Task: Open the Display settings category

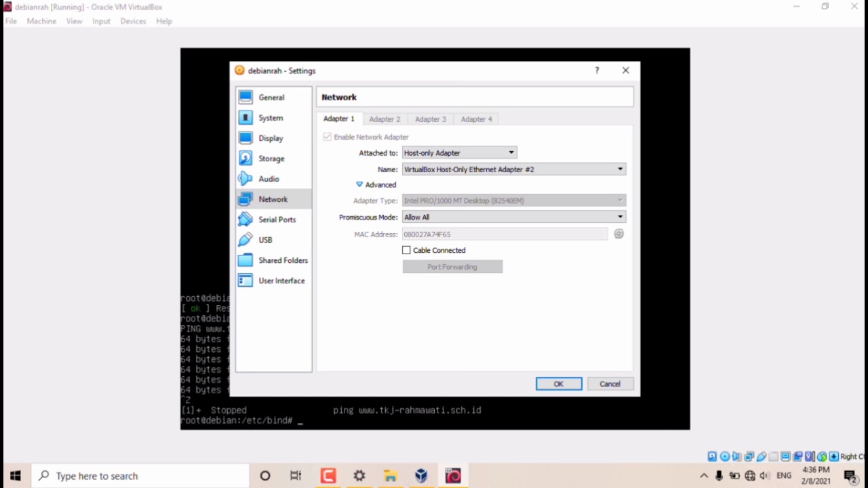Action: coord(274,138)
